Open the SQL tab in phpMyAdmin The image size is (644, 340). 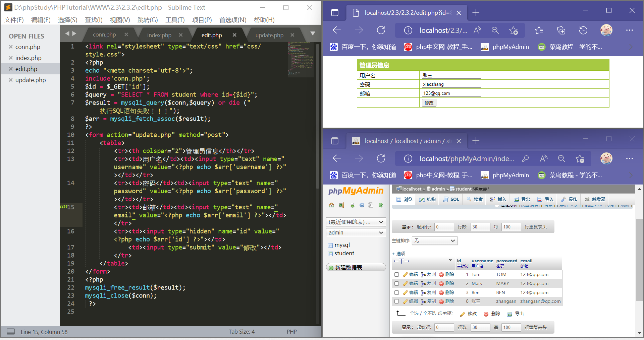[x=451, y=199]
